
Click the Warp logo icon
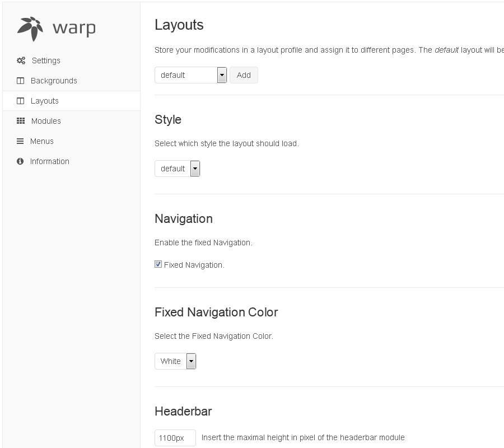coord(30,29)
